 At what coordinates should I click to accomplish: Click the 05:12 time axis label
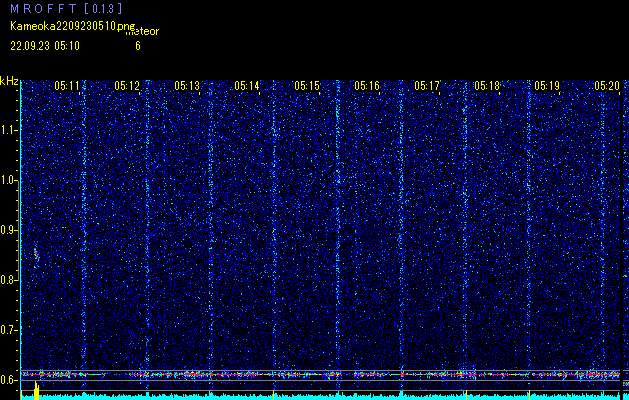127,85
